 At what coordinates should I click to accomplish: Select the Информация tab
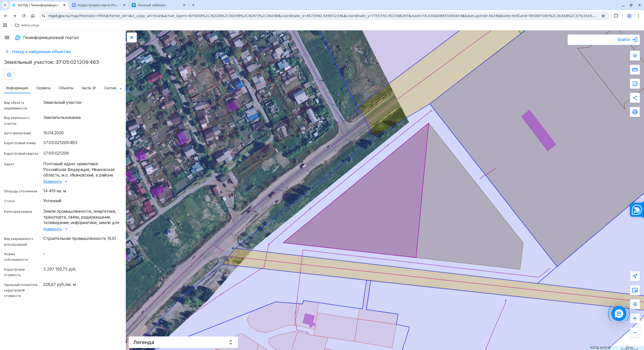(x=17, y=88)
